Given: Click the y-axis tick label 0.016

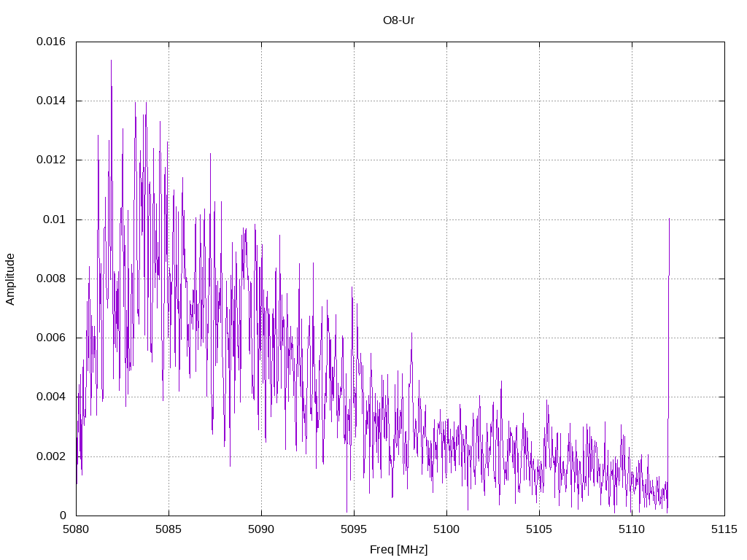Looking at the screenshot, I should [x=51, y=42].
